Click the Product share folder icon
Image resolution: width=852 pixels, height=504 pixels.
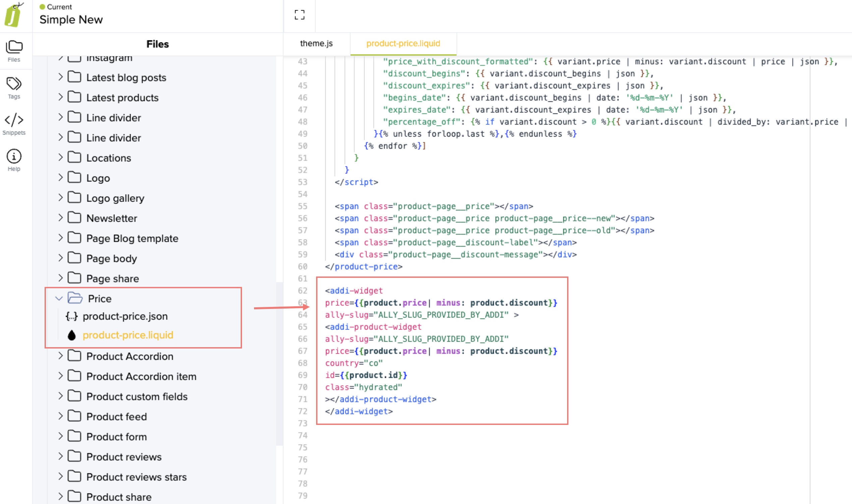click(x=74, y=497)
